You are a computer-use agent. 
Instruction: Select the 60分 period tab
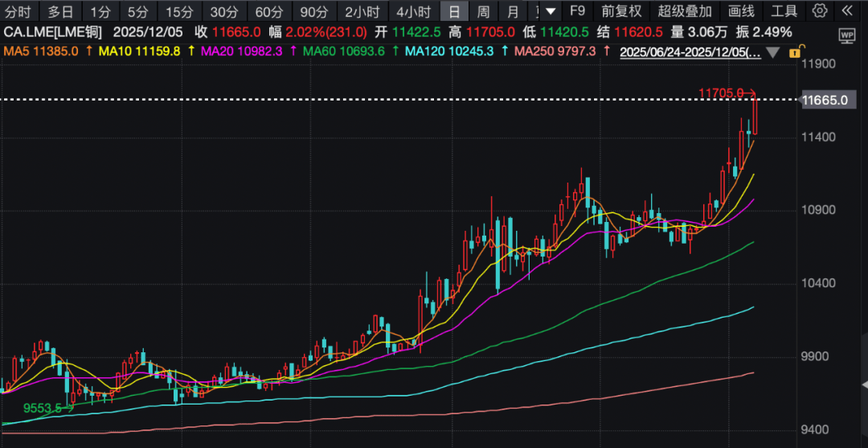(268, 11)
